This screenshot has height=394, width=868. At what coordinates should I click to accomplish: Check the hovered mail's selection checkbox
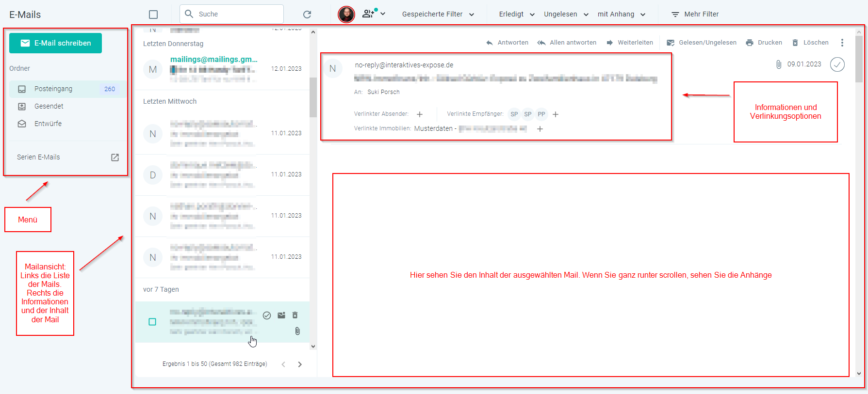(152, 322)
